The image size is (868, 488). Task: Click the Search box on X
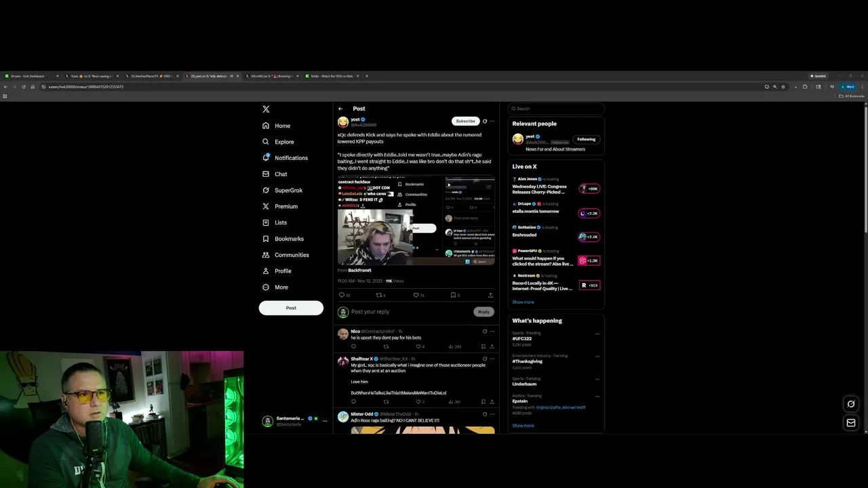click(x=555, y=108)
